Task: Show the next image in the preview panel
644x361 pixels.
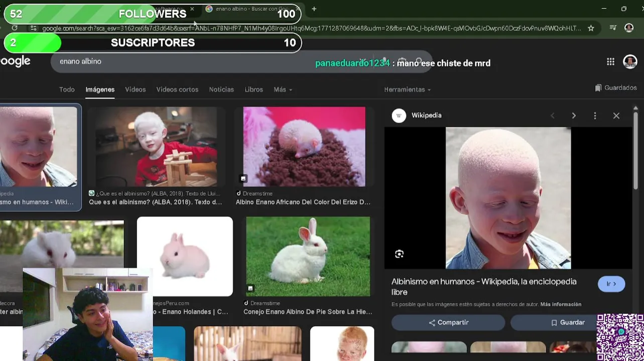Action: pos(574,116)
